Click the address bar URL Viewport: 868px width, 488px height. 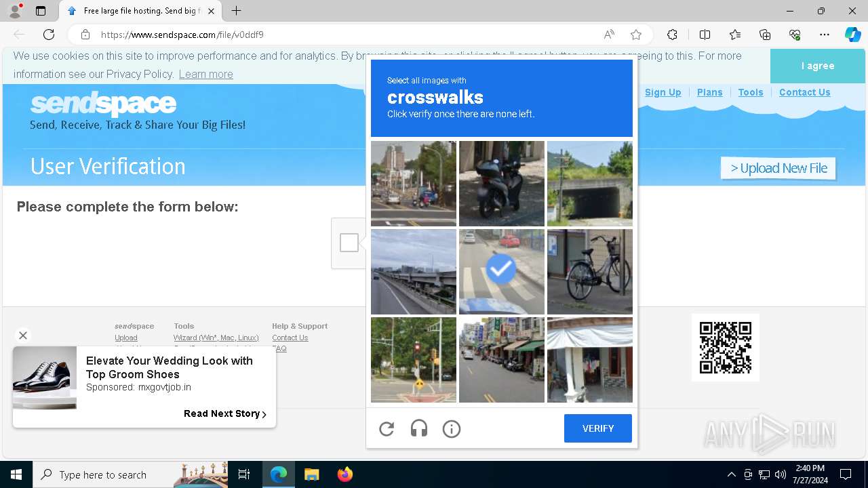coord(182,35)
